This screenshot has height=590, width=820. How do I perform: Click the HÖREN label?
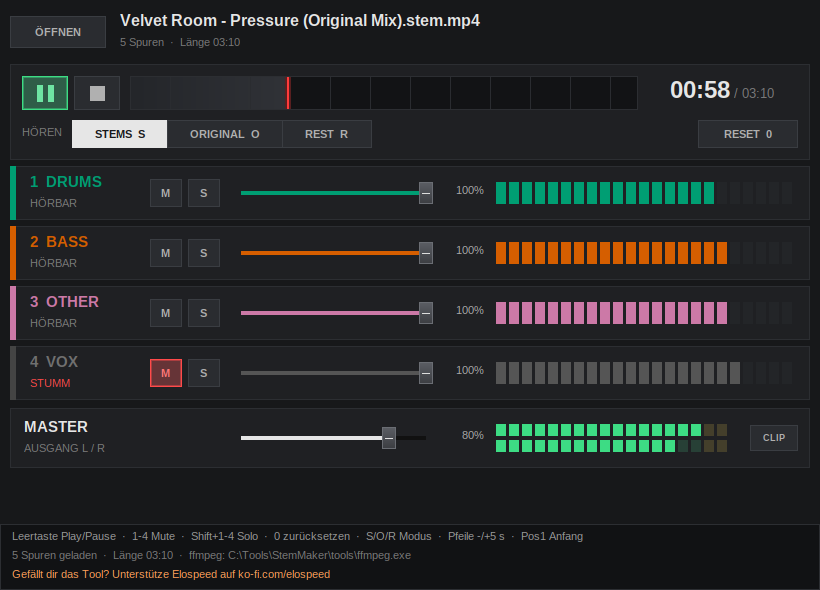42,132
